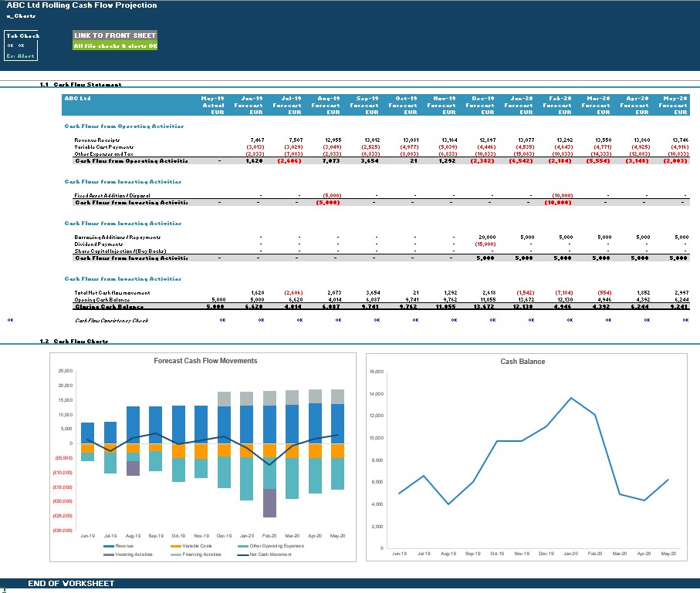
Task: Click the Other Operating Expenses legend marker
Action: pos(243,545)
